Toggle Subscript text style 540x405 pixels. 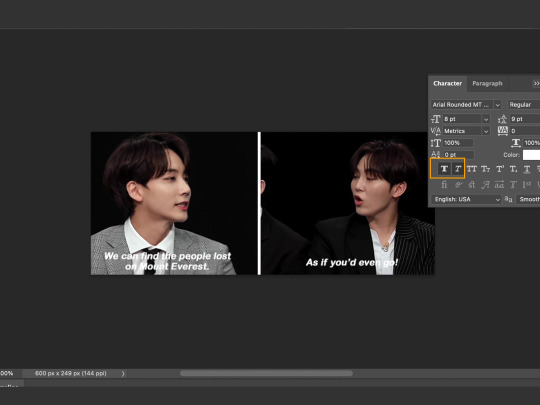(x=513, y=169)
